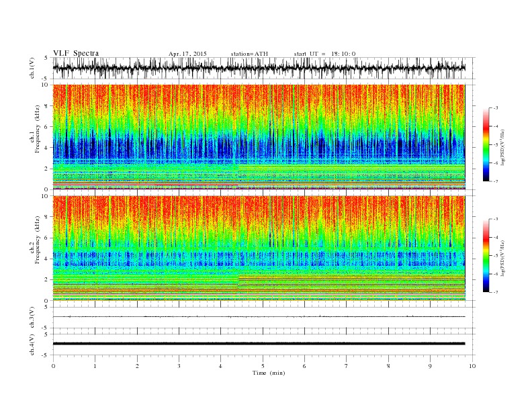Click the time axis tick label "1"

coord(95,366)
